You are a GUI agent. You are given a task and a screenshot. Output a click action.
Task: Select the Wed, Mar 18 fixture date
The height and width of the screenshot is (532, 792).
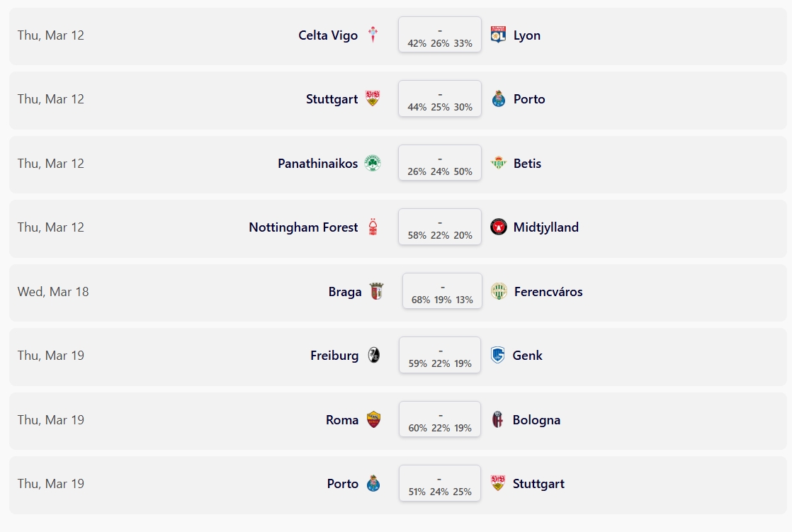coord(53,292)
